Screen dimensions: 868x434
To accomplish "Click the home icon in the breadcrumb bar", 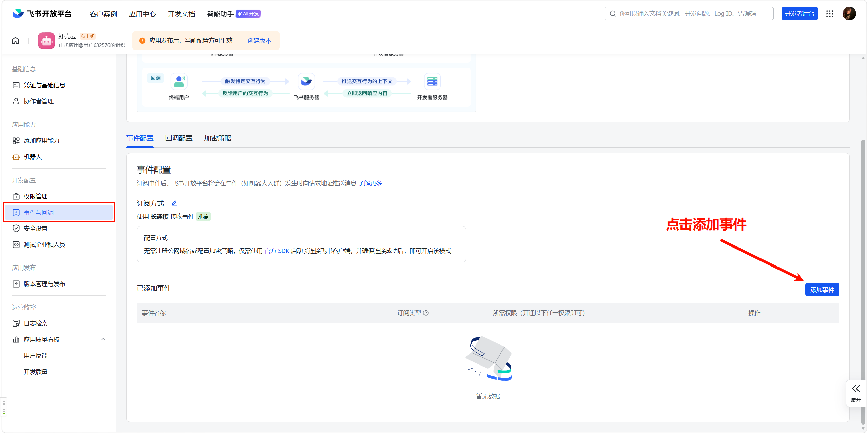I will 16,41.
